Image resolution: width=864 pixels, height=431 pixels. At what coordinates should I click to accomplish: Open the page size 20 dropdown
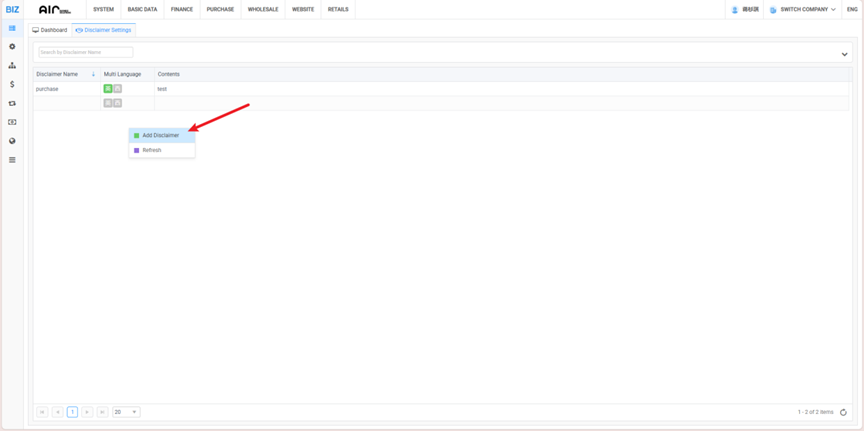tap(126, 412)
